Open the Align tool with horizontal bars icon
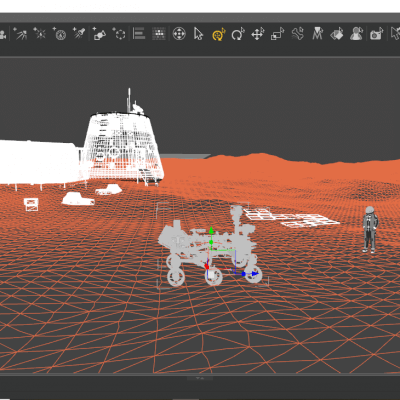400x400 pixels. tap(139, 34)
